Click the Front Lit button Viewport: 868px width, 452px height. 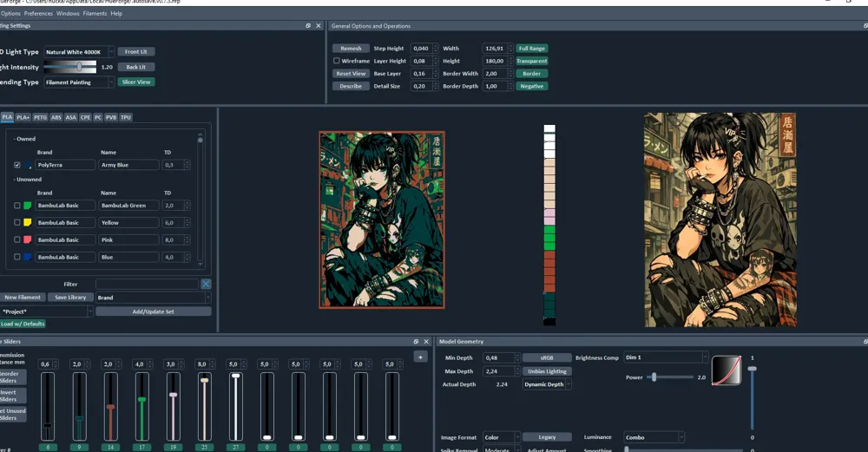coord(136,51)
